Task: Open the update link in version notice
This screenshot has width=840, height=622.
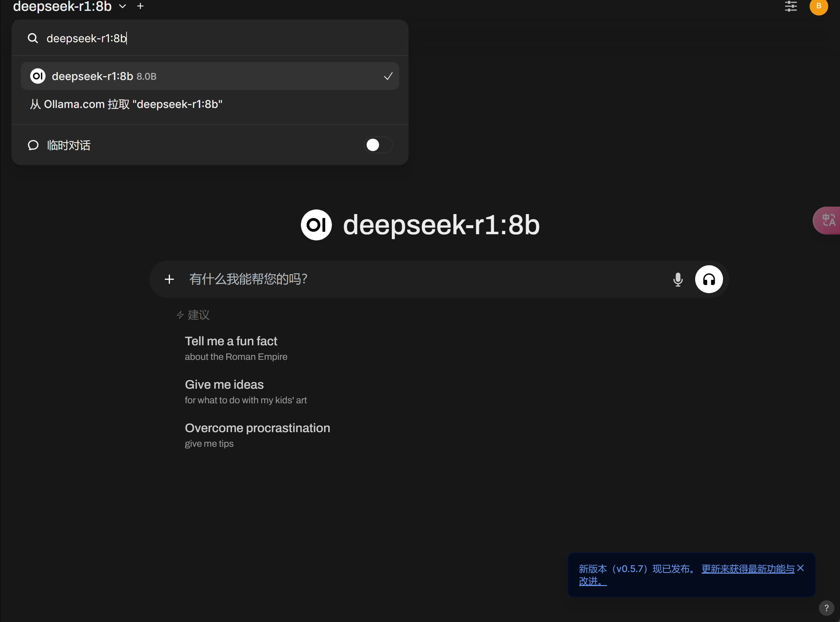Action: (747, 569)
